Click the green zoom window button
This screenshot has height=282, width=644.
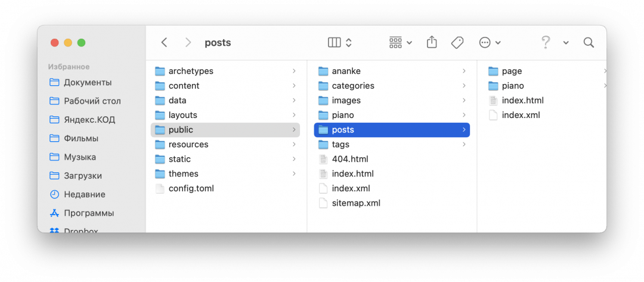(81, 42)
